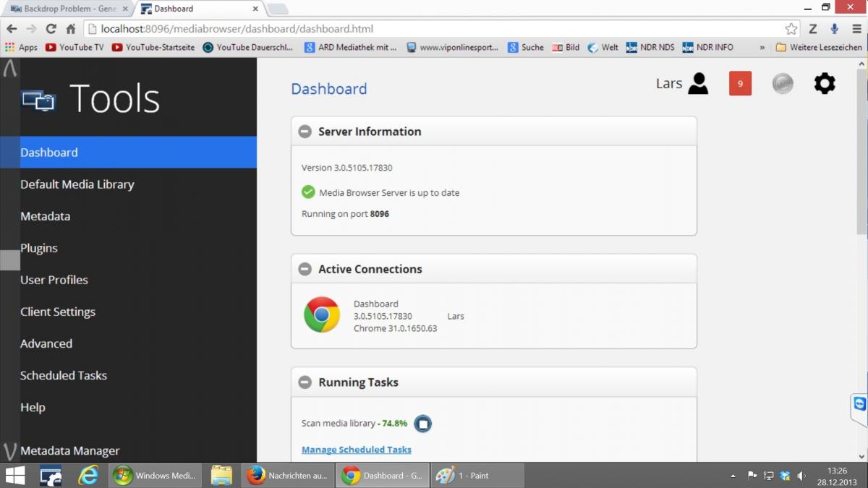Click the Tools logo icon in the sidebar
The width and height of the screenshot is (868, 488).
(x=38, y=100)
